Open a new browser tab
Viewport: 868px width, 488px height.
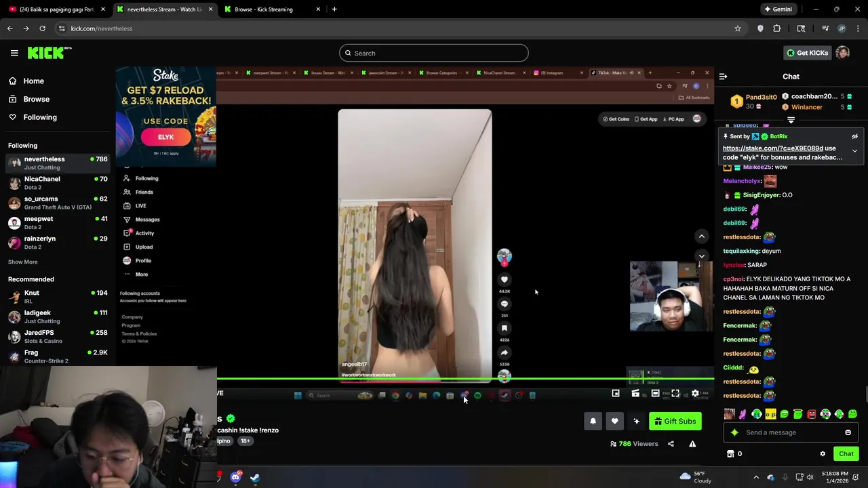pyautogui.click(x=334, y=9)
